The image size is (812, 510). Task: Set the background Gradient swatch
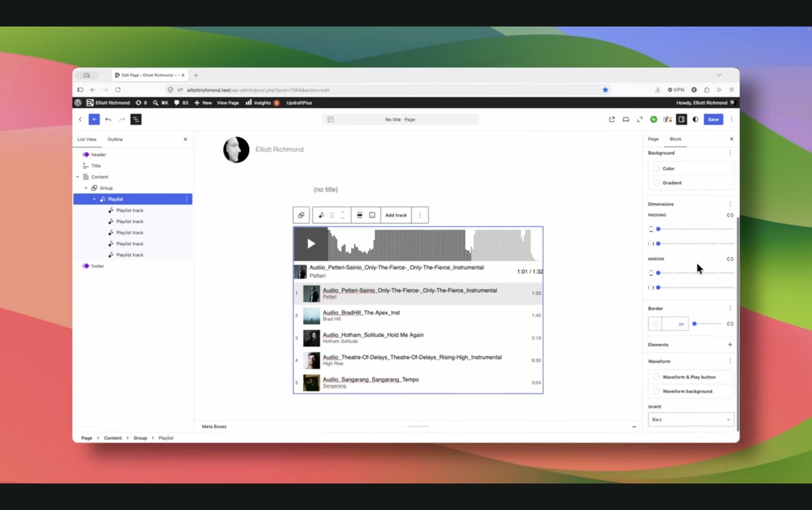point(691,183)
